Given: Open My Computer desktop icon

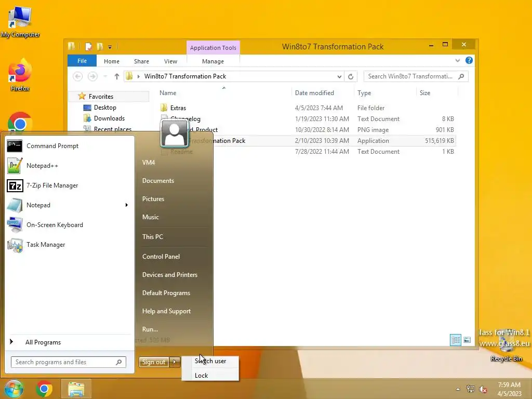Looking at the screenshot, I should (x=20, y=21).
